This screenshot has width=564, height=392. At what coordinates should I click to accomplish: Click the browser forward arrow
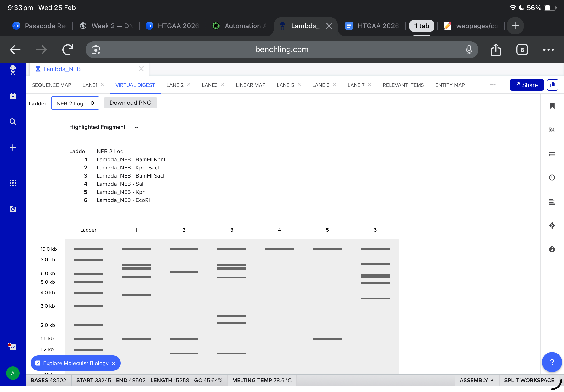[x=41, y=50]
